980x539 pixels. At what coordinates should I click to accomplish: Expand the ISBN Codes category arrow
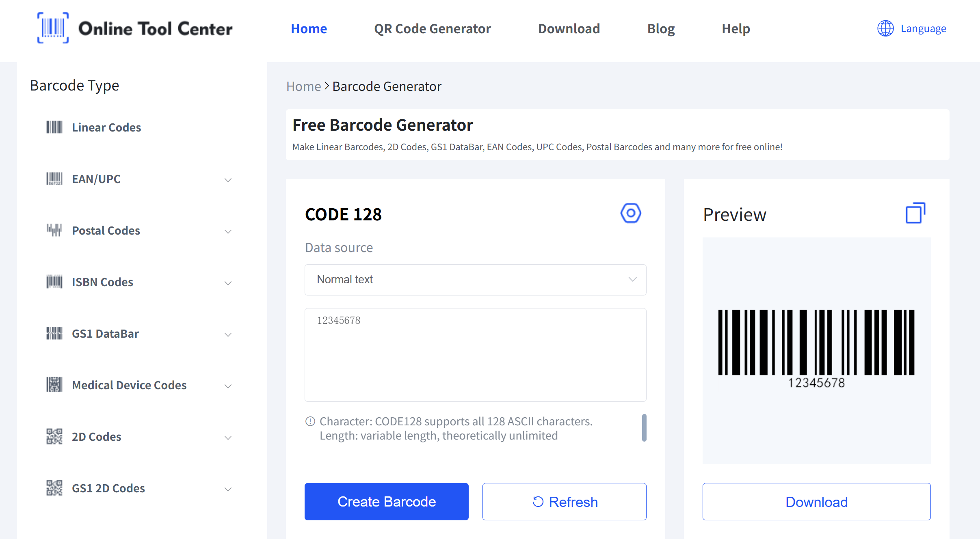tap(228, 283)
